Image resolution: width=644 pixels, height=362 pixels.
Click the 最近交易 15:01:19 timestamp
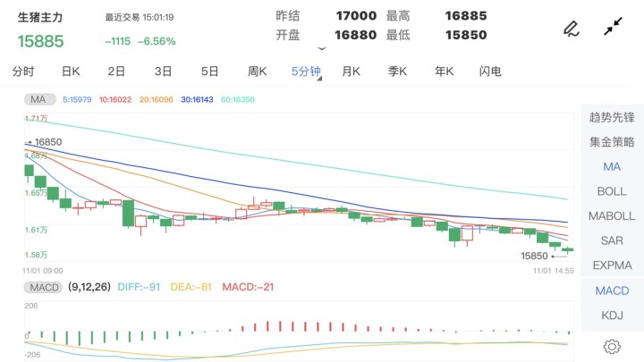(140, 17)
